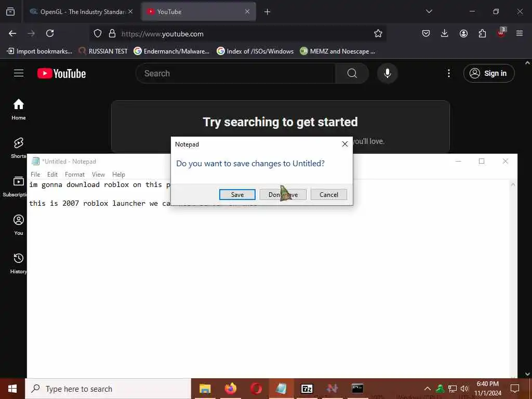Reload the current page
The width and height of the screenshot is (532, 399).
50,33
